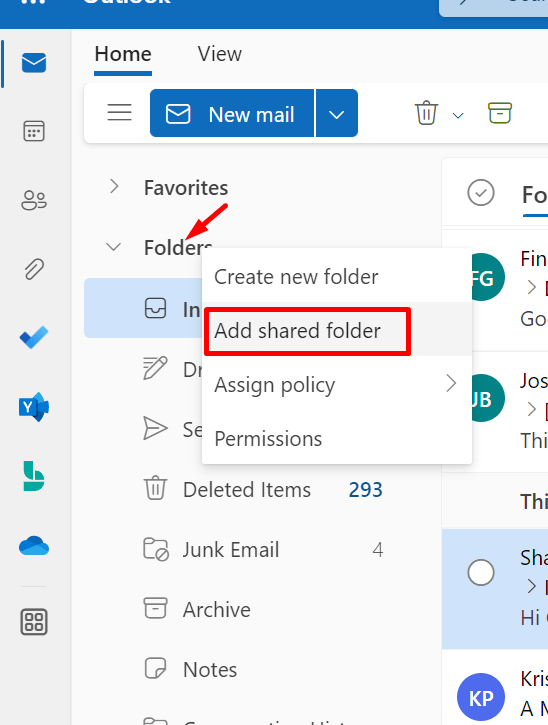Screen dimensions: 548x725
Task: Expand the conversation under JB avatar
Action: [532, 409]
